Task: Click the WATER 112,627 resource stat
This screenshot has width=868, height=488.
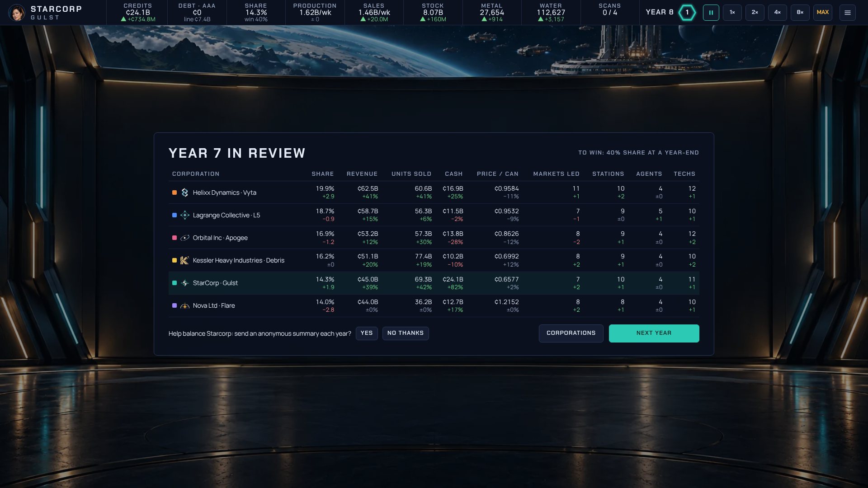Action: pyautogui.click(x=551, y=13)
